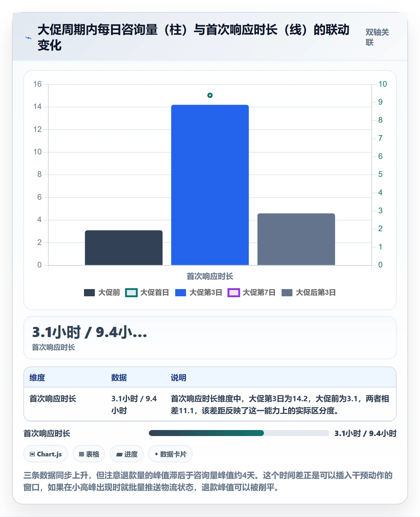Click the 说明 table column header

(178, 378)
